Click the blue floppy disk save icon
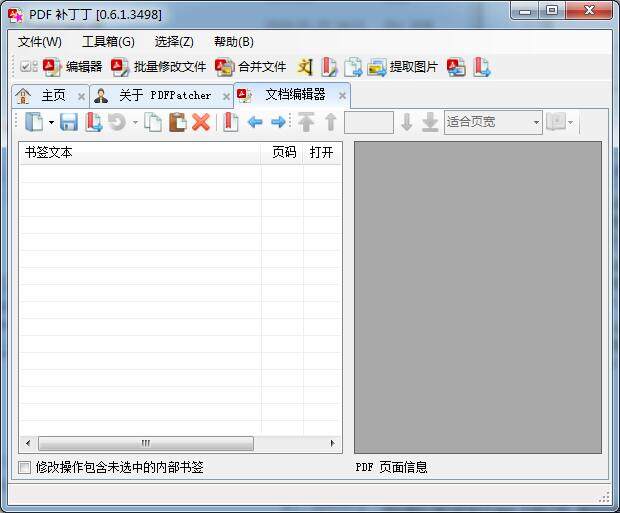Viewport: 620px width, 513px height. [x=69, y=122]
